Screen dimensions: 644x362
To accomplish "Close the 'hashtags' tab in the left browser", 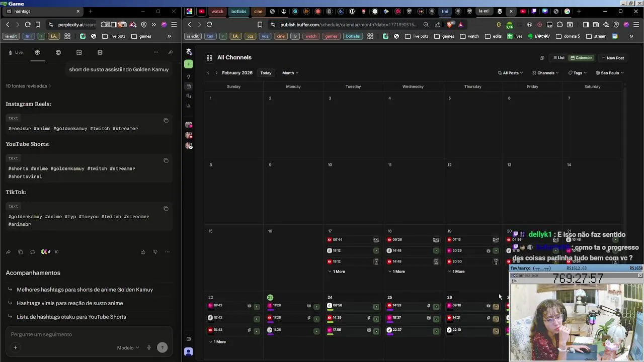I will (x=77, y=11).
